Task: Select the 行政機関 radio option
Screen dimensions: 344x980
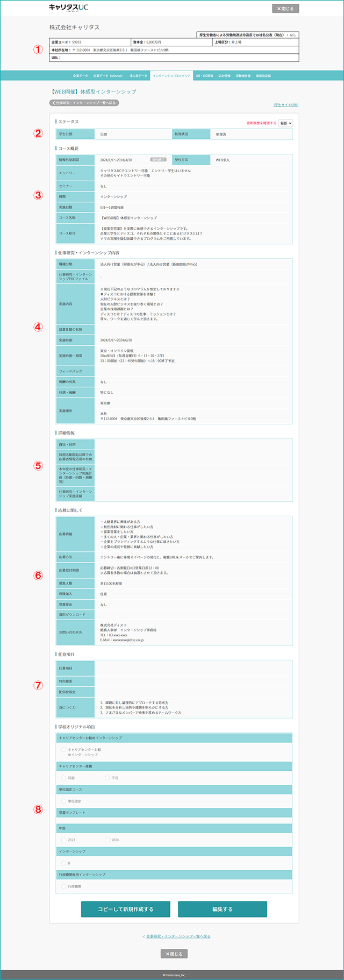Action: click(x=64, y=886)
